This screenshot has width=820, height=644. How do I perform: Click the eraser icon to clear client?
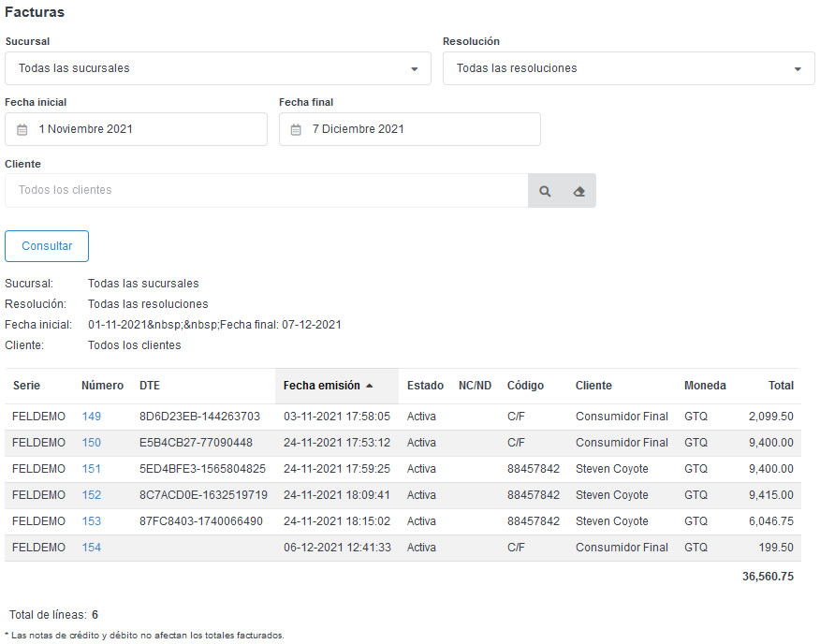point(578,191)
